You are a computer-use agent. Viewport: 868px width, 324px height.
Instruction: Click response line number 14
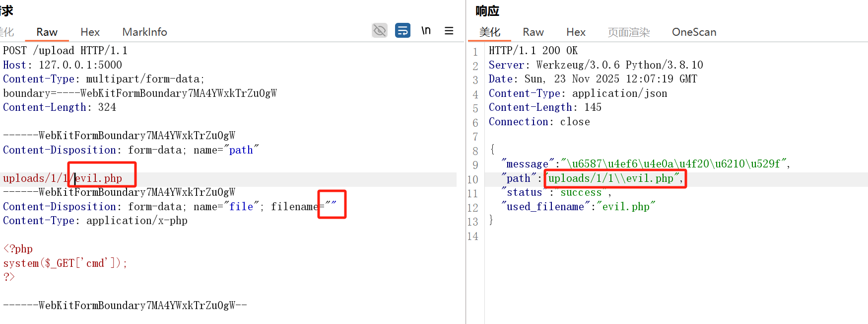click(x=473, y=237)
